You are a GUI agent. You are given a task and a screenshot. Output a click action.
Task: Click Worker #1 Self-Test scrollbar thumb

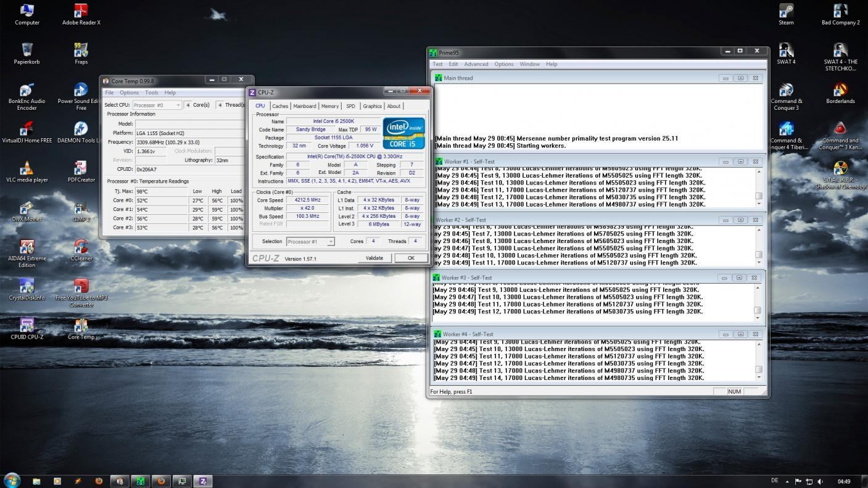759,196
